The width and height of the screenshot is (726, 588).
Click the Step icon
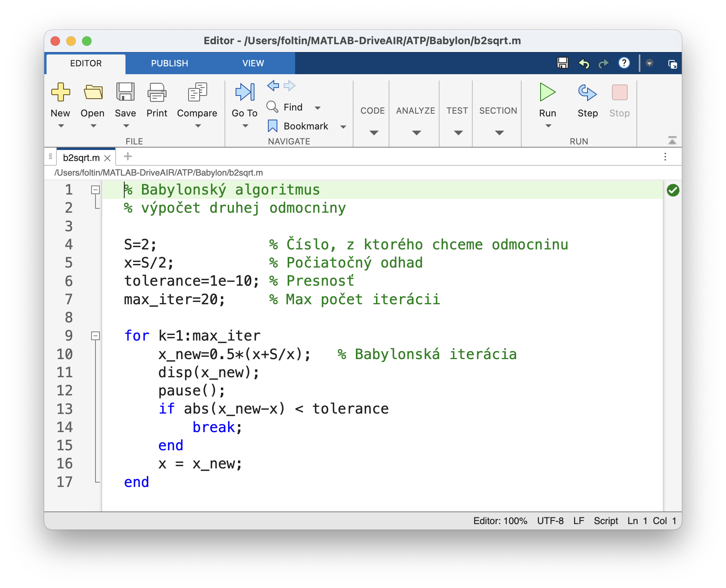588,92
